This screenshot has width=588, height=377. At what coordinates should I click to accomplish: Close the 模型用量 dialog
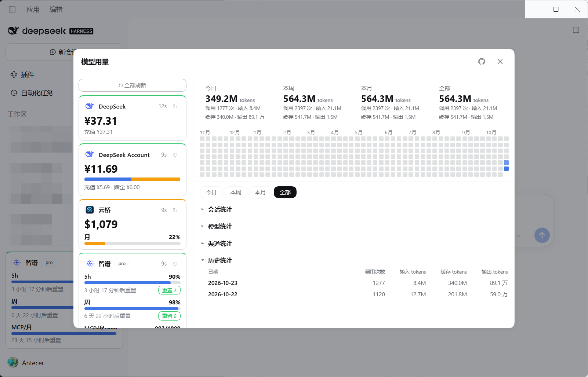500,61
